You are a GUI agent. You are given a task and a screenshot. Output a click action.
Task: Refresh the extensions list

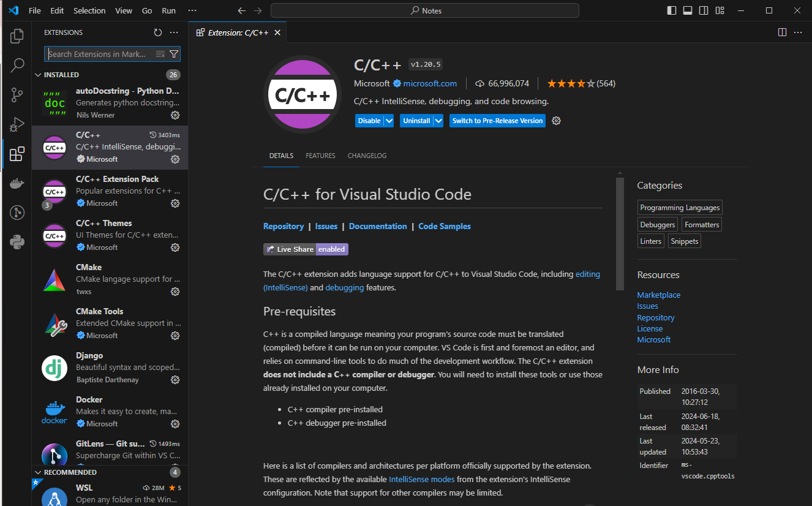click(158, 32)
